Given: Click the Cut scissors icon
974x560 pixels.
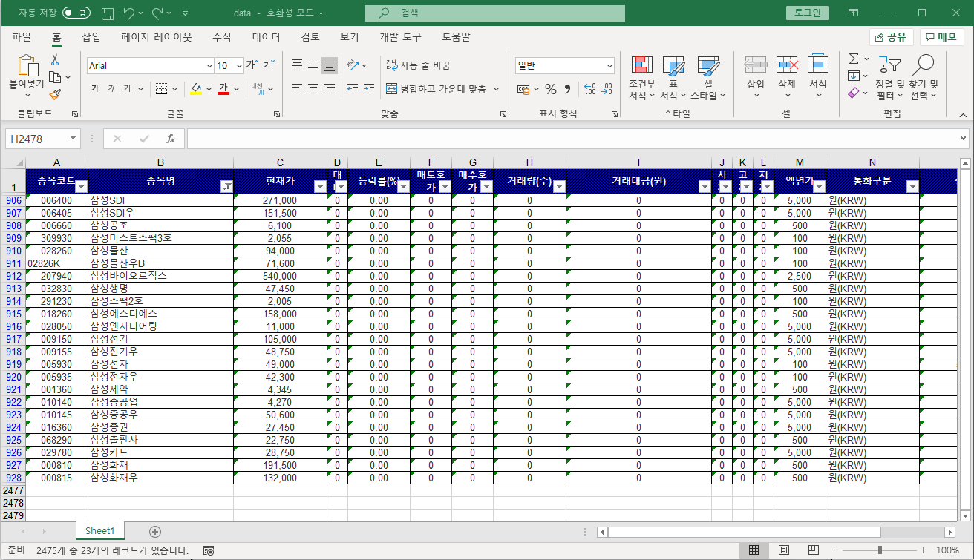Looking at the screenshot, I should click(55, 59).
